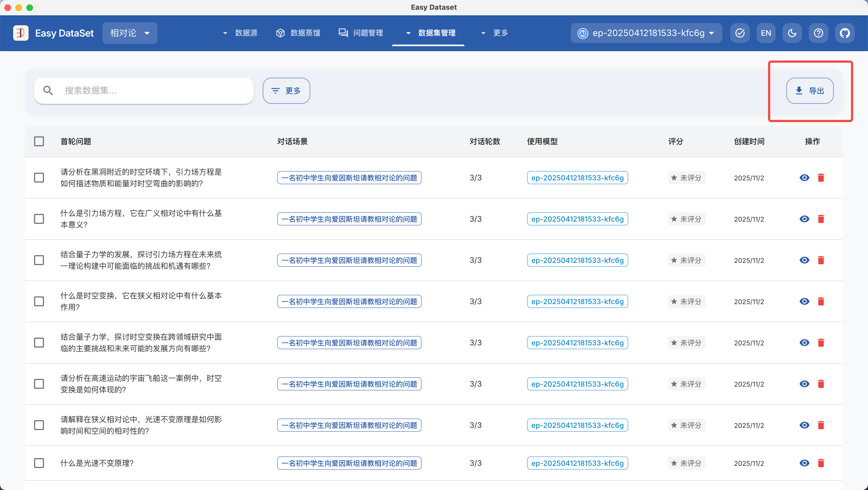Switch to dark mode moon icon
The width and height of the screenshot is (868, 490).
(x=792, y=33)
